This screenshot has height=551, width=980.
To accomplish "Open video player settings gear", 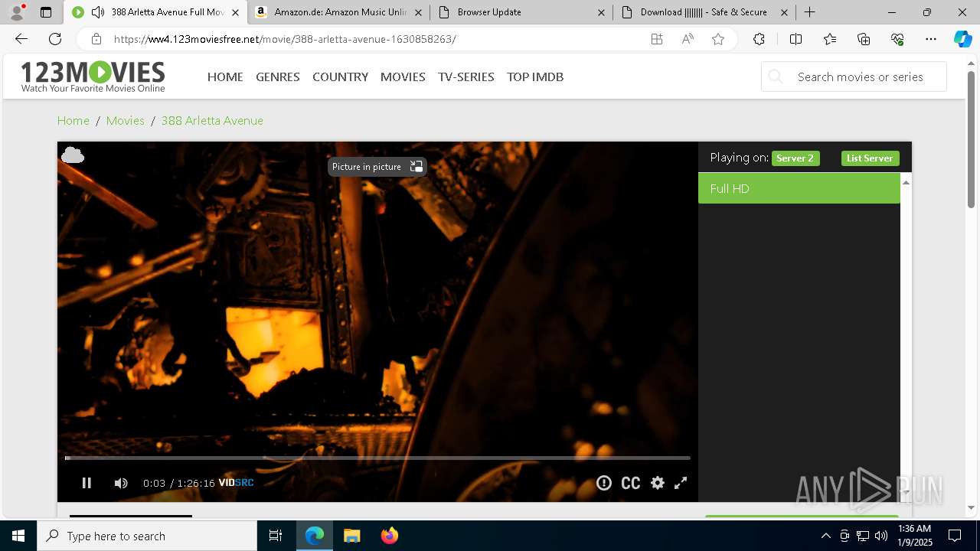I will click(x=658, y=483).
